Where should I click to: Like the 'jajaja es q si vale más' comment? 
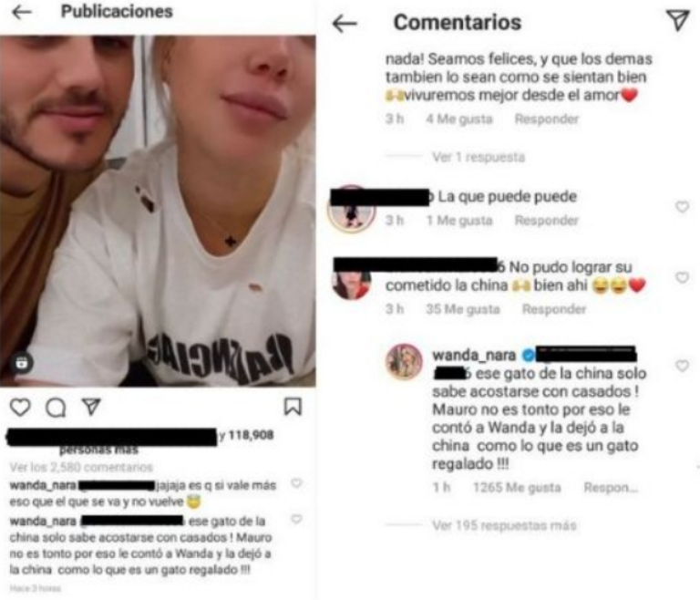(296, 483)
